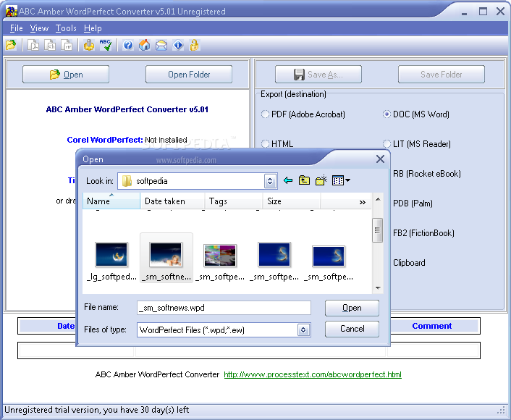Click the Date column header in main window
The image size is (511, 420).
tap(66, 326)
